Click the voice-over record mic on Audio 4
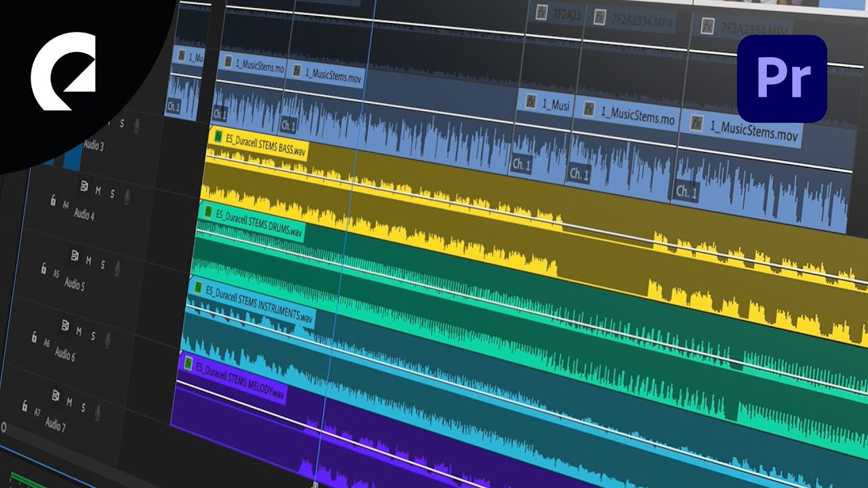 tap(127, 197)
